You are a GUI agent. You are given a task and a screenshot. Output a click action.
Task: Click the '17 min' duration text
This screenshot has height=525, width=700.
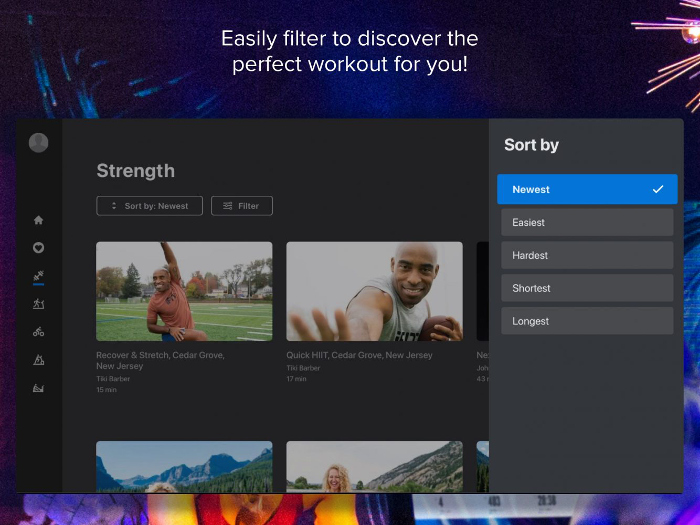click(296, 379)
